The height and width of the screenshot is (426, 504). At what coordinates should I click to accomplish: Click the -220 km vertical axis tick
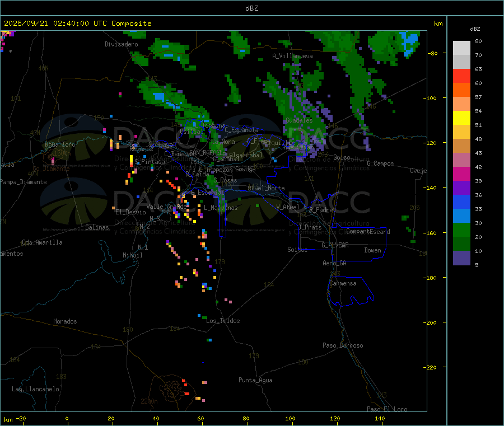coord(432,367)
